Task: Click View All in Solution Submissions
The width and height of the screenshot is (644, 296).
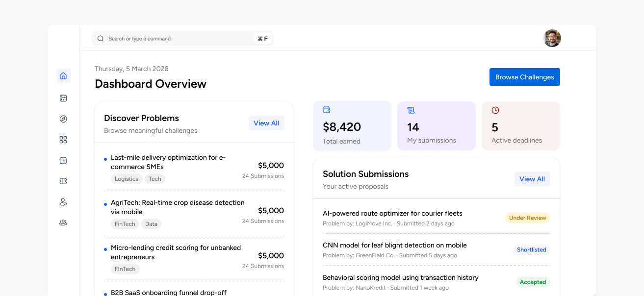Action: pos(532,179)
